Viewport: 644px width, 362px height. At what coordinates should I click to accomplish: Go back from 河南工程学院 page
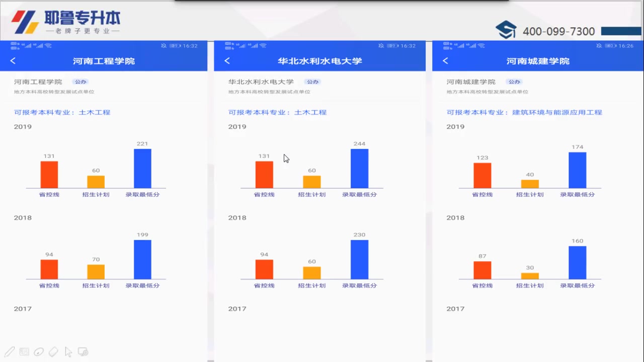click(13, 61)
